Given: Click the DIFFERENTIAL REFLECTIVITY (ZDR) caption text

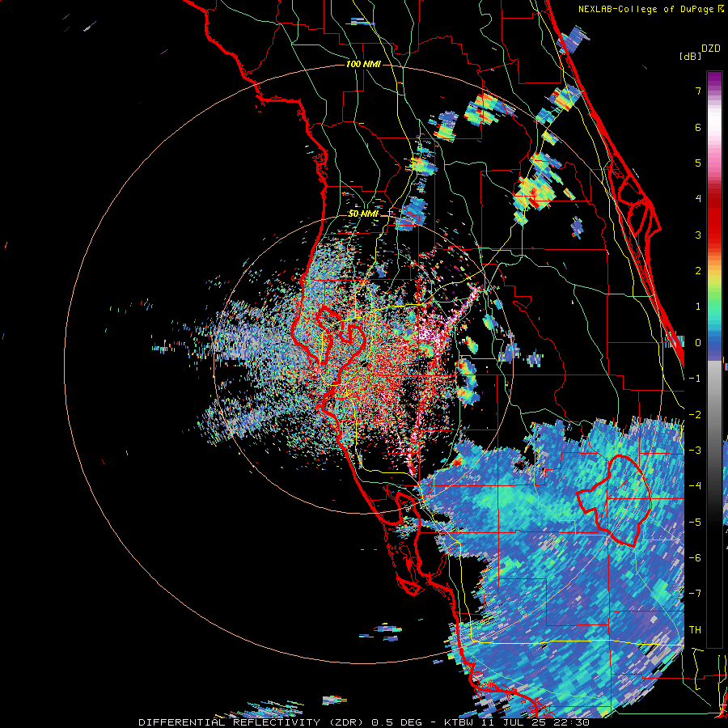Looking at the screenshot, I should pos(252,722).
